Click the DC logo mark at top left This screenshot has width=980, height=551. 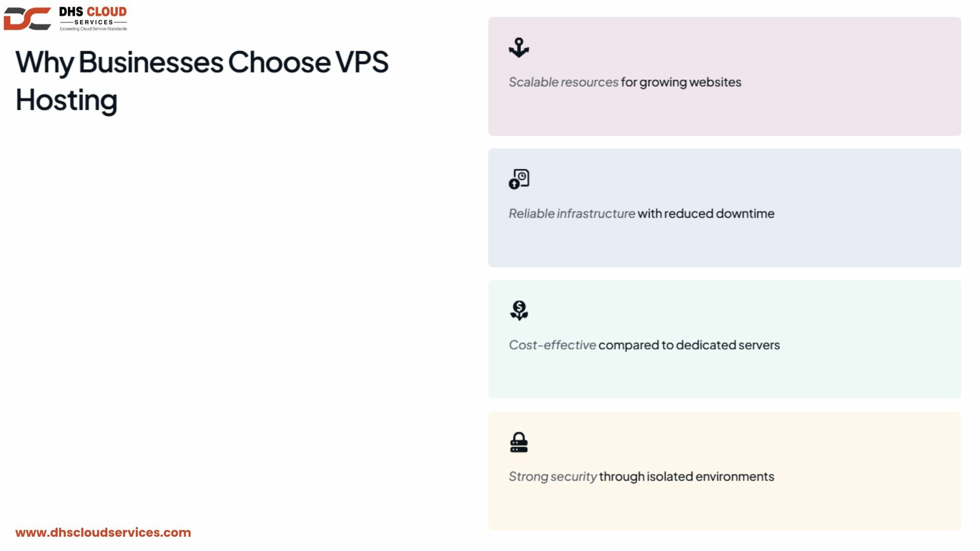[28, 19]
